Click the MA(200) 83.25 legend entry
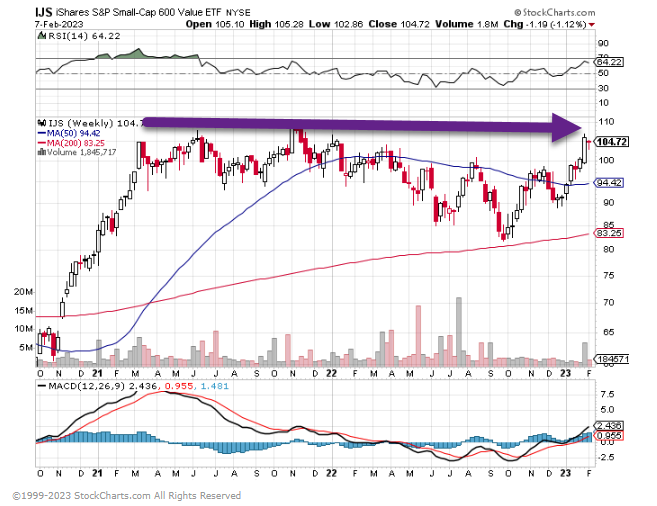 71,143
